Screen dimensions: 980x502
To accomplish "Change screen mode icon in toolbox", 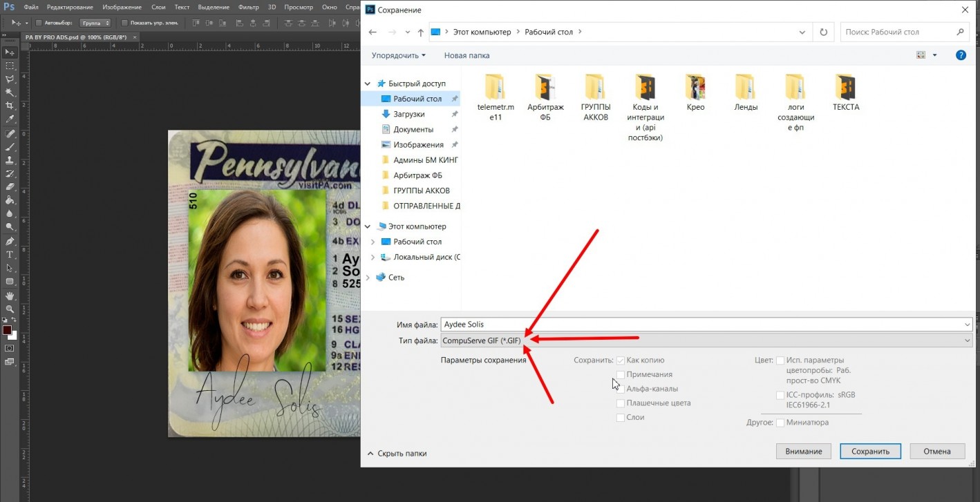I will click(x=10, y=362).
